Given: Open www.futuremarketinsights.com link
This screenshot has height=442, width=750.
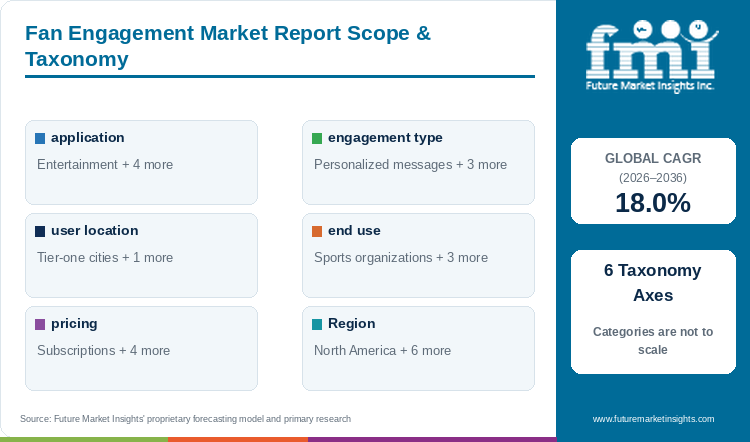Looking at the screenshot, I should click(653, 419).
